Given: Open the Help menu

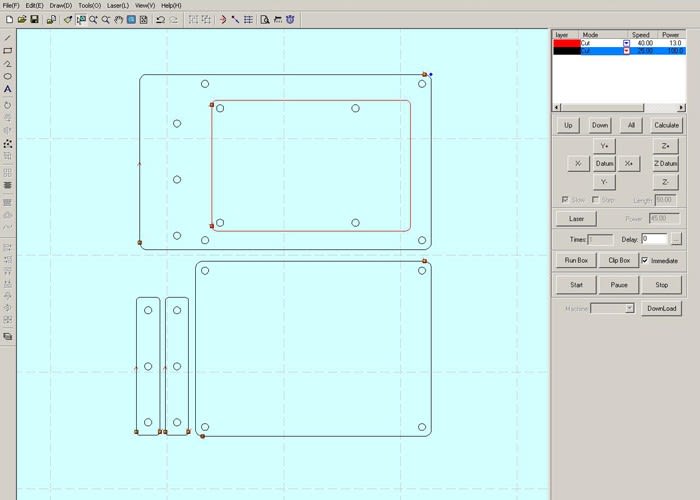Looking at the screenshot, I should (171, 5).
